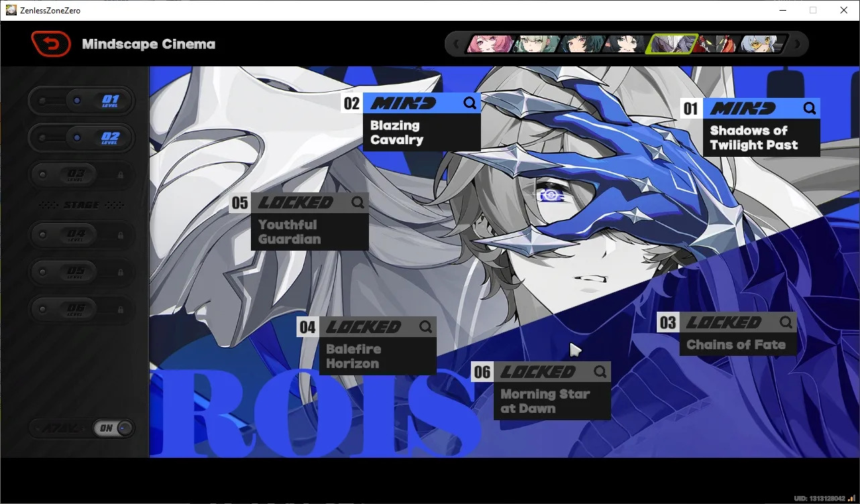Close the ZenlessZoneZero window
This screenshot has width=860, height=504.
(x=844, y=10)
